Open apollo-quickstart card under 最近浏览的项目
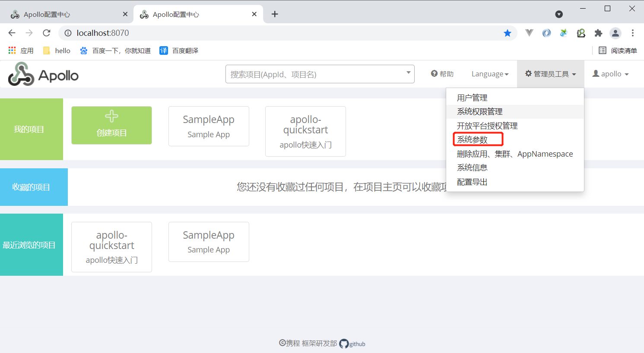 point(111,247)
